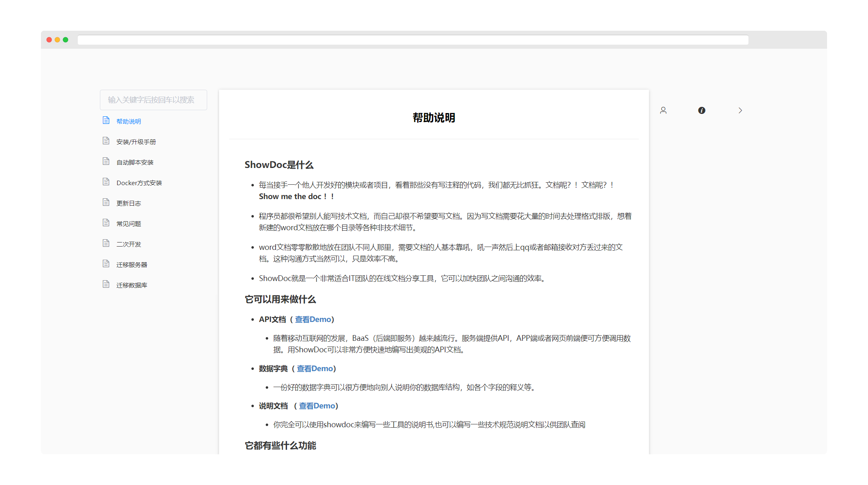Select the 迁移服务器 page
This screenshot has height=485, width=868.
132,265
